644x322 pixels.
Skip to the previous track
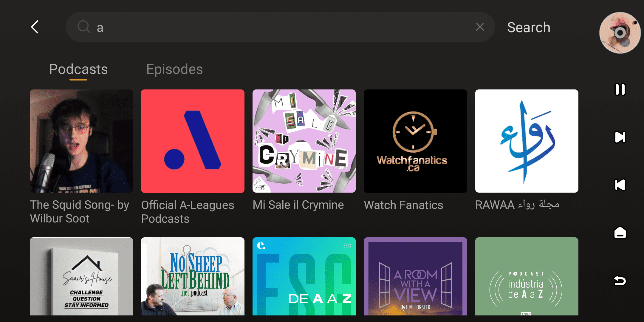point(620,185)
